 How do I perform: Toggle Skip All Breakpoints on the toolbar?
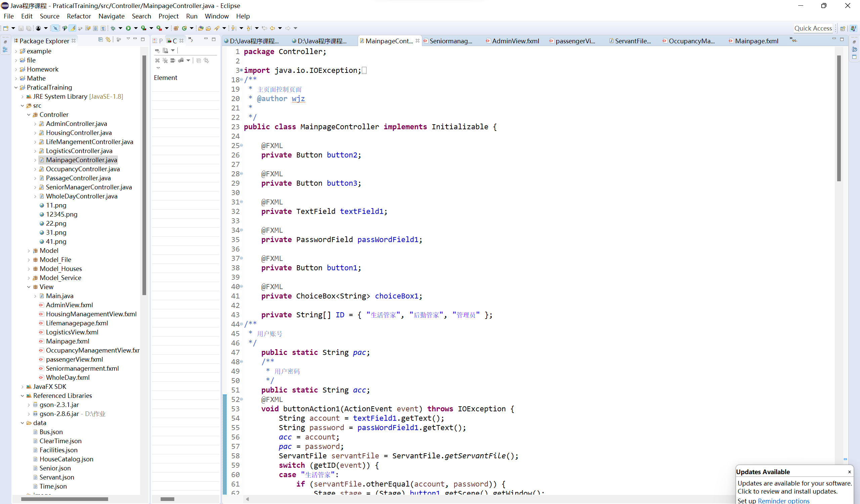56,28
